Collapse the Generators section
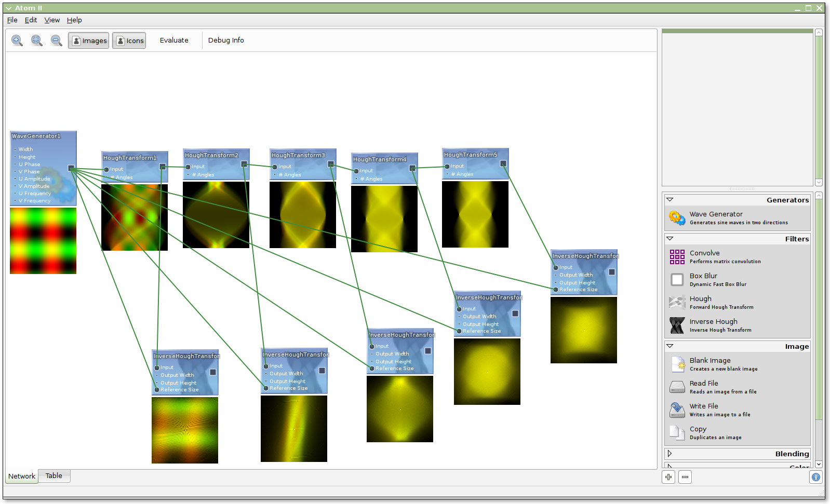The image size is (830, 504). (x=670, y=200)
